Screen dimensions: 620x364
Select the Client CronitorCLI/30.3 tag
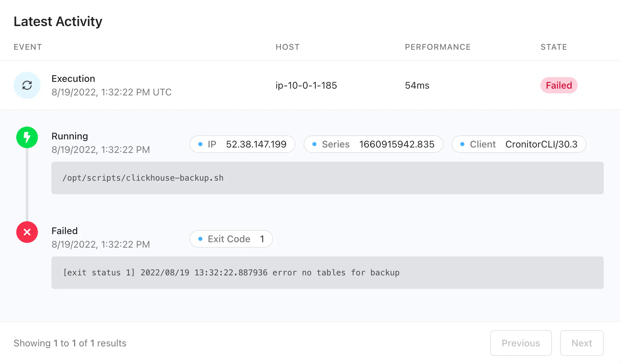point(519,144)
